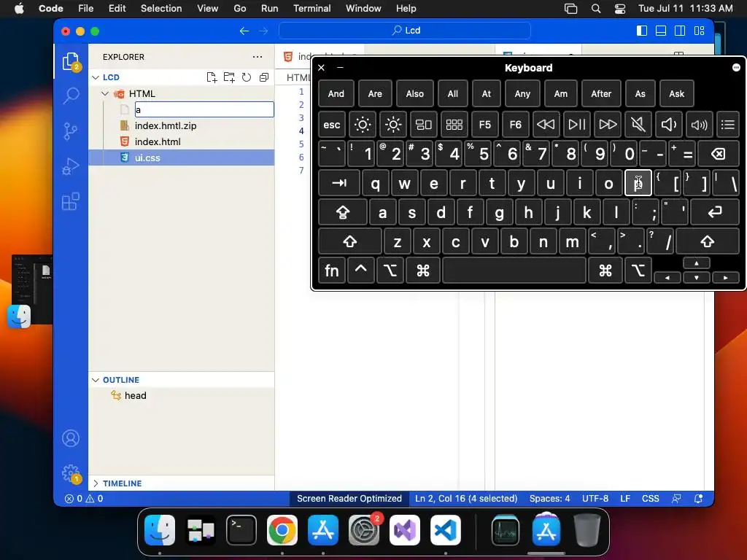Click CSS language mode selector
Viewport: 747px width, 560px height.
coord(650,499)
